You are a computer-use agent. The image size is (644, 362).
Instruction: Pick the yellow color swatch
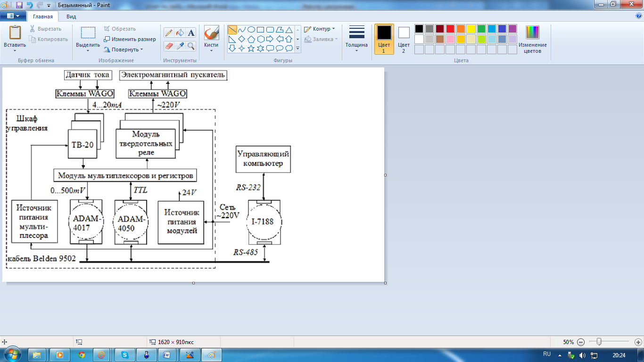pos(471,29)
